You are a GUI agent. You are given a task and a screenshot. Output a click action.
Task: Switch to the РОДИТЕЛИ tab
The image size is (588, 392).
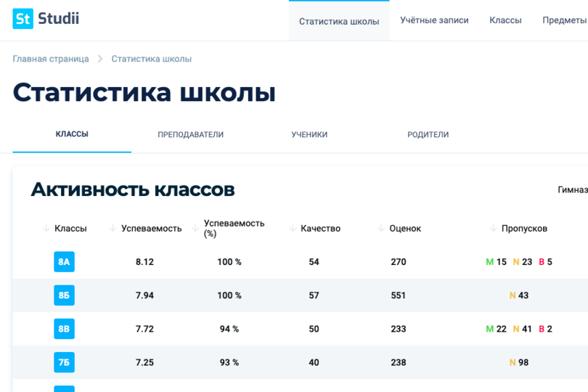[x=428, y=134]
